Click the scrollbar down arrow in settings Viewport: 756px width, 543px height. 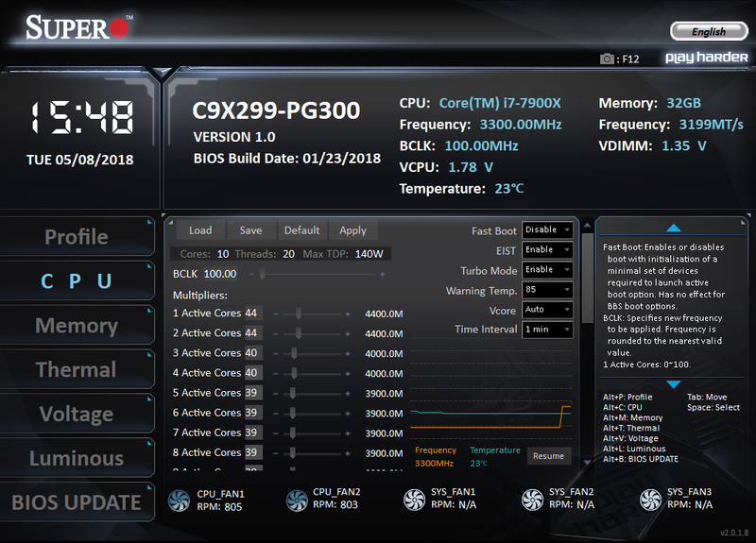[587, 463]
